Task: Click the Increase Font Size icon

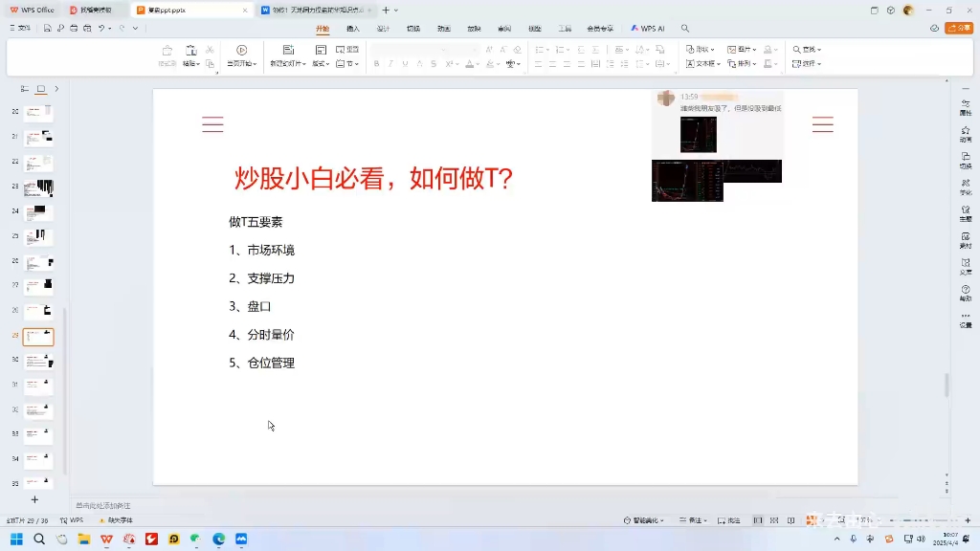Action: tap(489, 50)
